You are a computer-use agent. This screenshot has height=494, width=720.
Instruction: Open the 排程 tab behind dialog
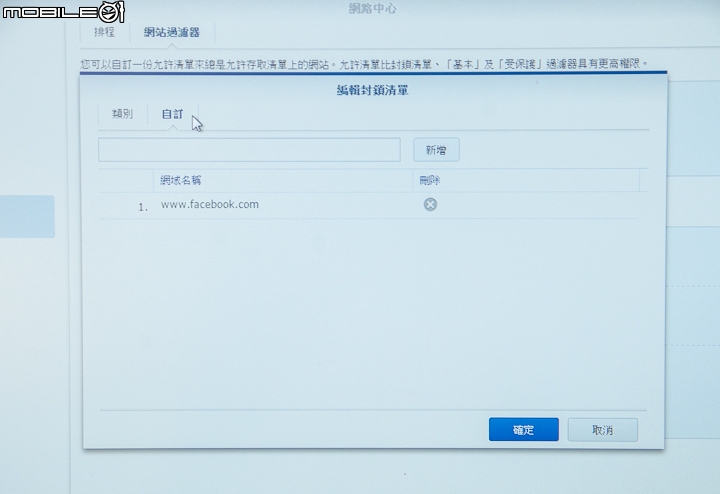(104, 32)
